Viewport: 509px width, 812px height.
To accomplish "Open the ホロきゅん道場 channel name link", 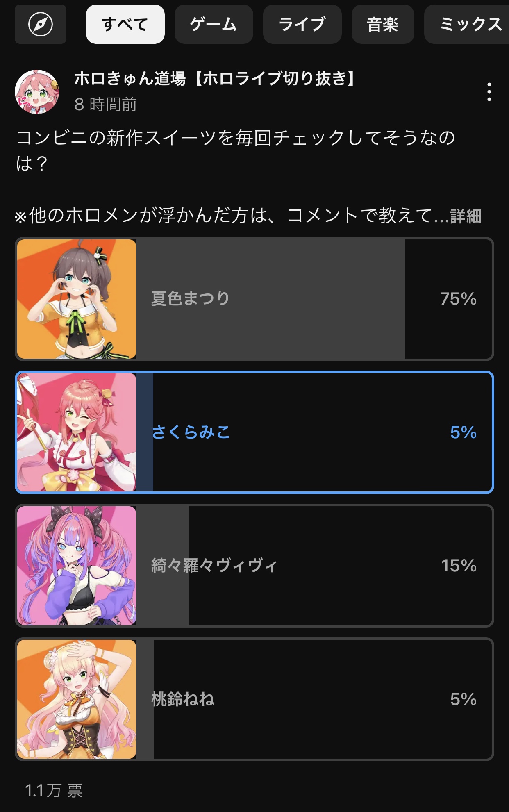I will pyautogui.click(x=216, y=78).
